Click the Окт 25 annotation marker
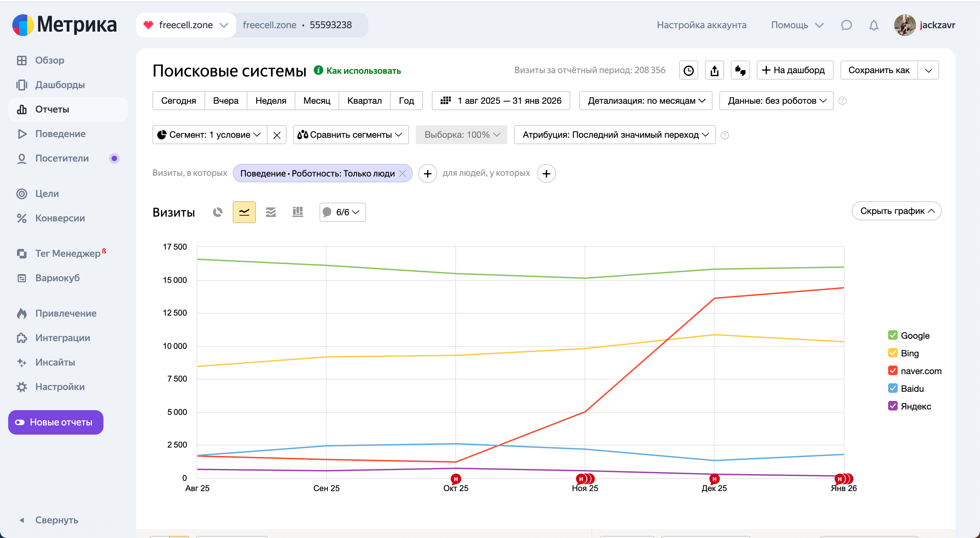 455,479
